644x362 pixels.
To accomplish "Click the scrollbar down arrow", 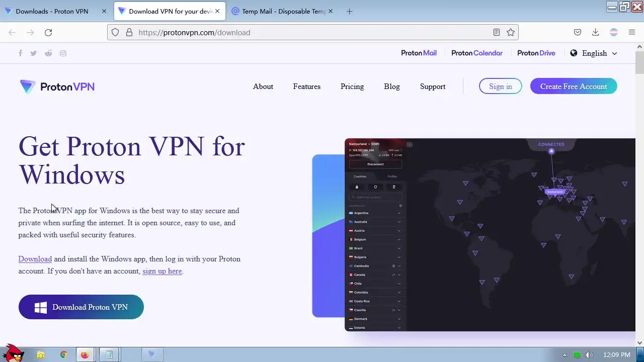I will (x=639, y=342).
